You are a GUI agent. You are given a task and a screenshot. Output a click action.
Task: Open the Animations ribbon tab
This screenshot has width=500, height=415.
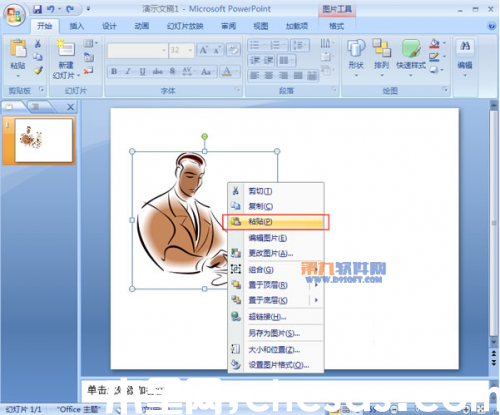pyautogui.click(x=142, y=26)
